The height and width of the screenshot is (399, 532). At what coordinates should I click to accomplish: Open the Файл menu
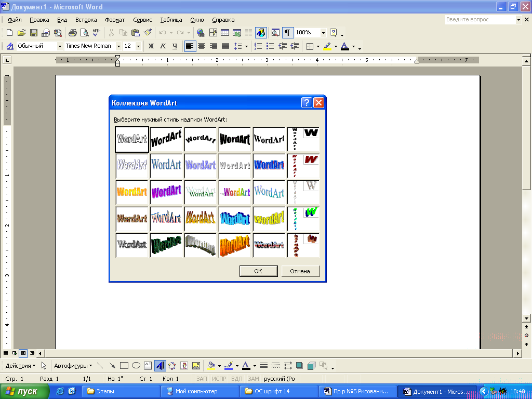(15, 20)
